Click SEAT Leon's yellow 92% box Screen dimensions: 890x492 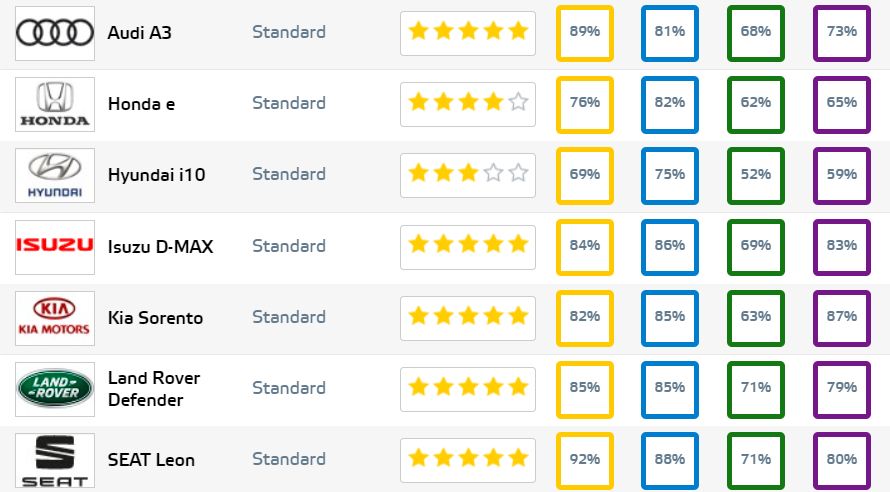(584, 460)
